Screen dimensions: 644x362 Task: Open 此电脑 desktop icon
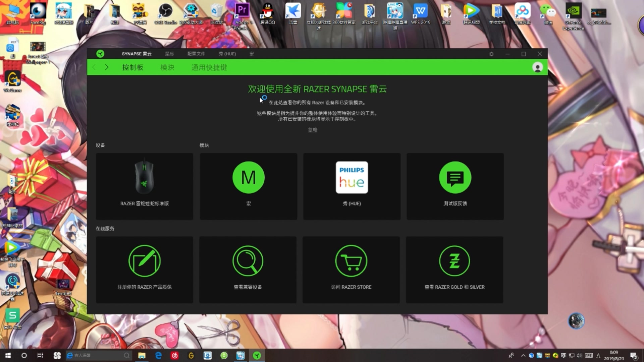(x=13, y=13)
